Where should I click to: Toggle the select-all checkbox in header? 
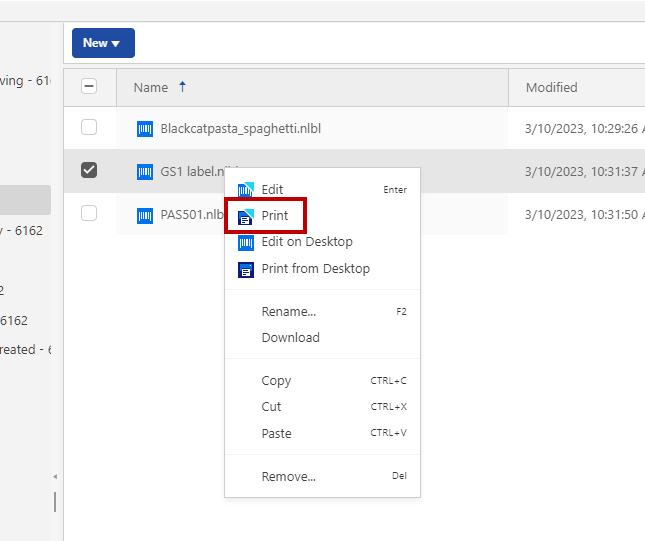[x=89, y=87]
